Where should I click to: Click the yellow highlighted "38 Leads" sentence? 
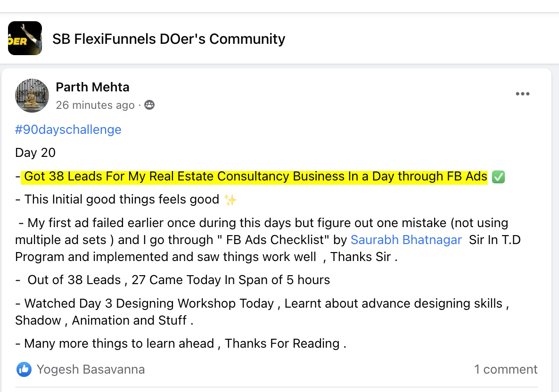tap(255, 177)
